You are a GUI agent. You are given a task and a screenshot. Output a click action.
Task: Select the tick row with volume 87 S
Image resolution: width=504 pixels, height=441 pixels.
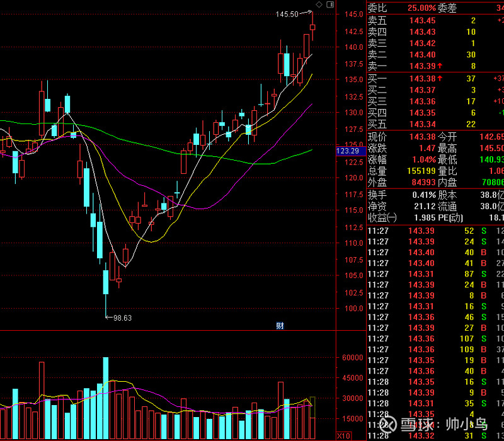coord(435,274)
